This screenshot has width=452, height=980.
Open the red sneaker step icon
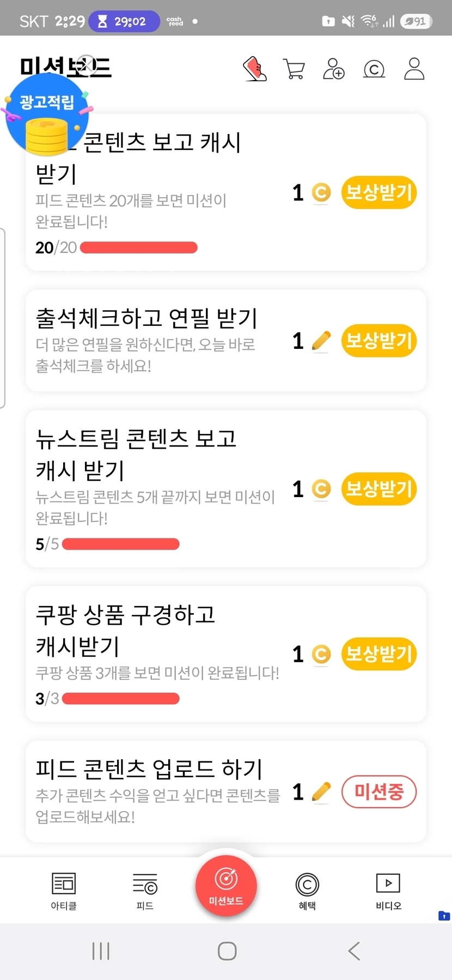coord(254,69)
